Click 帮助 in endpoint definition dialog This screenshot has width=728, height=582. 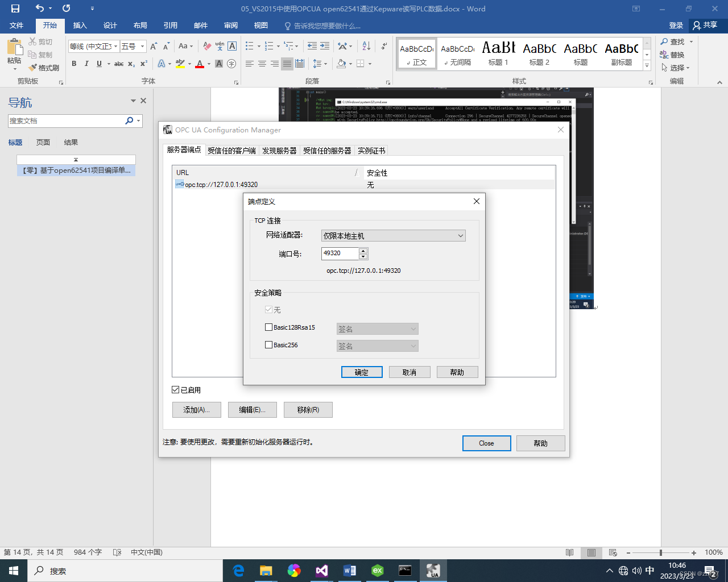coord(457,372)
